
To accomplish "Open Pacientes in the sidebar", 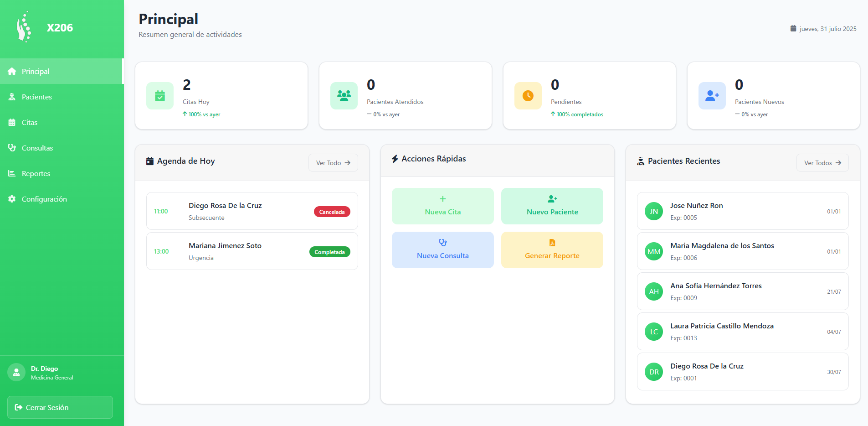I will pos(36,97).
